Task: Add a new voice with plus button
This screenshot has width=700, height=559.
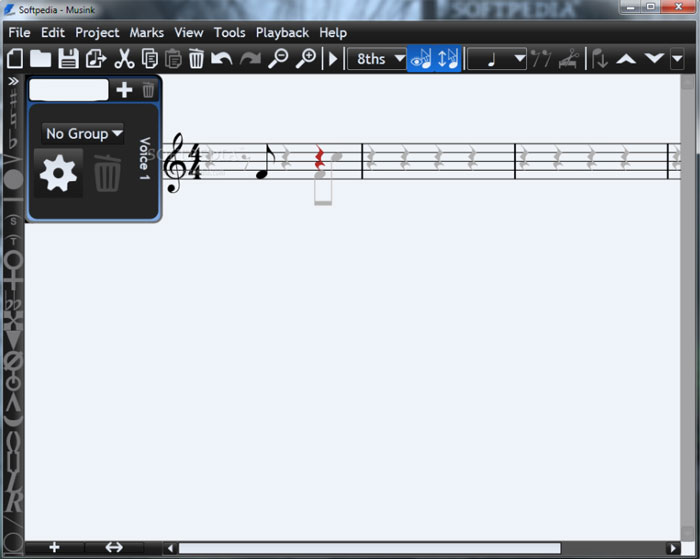Action: pyautogui.click(x=124, y=90)
